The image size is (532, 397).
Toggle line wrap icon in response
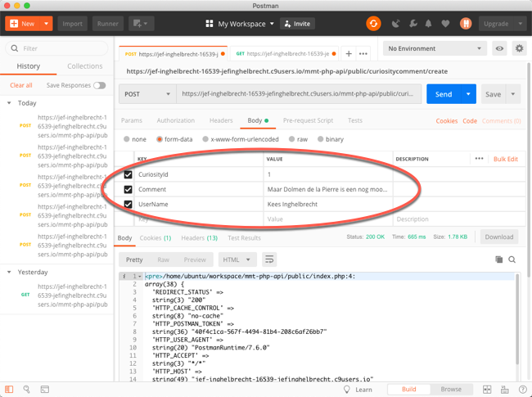click(x=269, y=259)
